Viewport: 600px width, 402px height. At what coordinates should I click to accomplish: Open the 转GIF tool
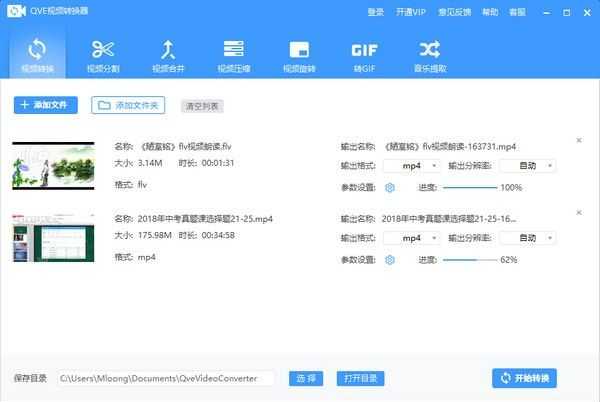(x=364, y=55)
